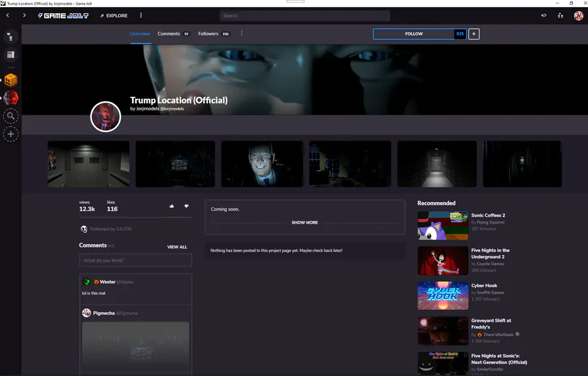Click Pigmecha's comment avatar
This screenshot has width=588, height=376.
click(87, 313)
